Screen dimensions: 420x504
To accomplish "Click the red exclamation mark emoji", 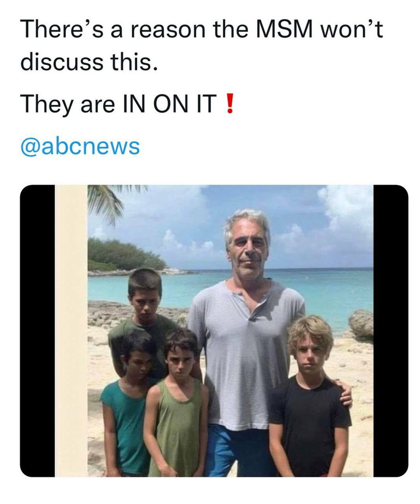I will [229, 103].
